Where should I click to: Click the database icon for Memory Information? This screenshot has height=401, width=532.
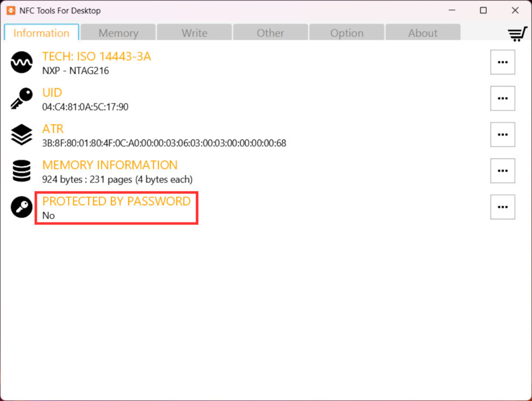point(21,171)
